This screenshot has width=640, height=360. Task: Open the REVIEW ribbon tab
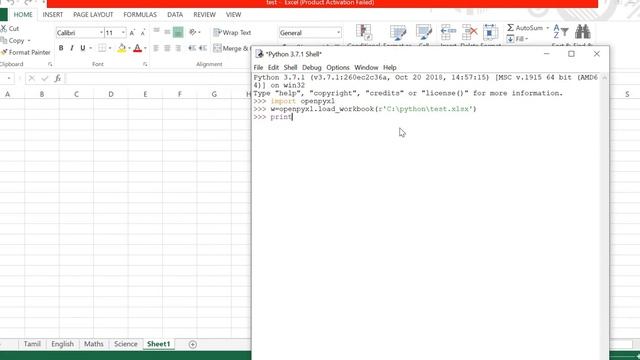coord(204,14)
